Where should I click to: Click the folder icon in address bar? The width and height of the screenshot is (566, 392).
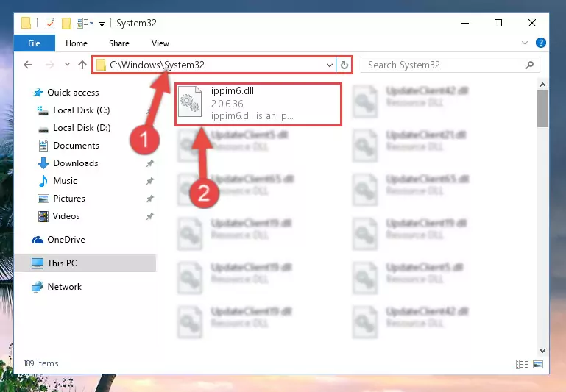pos(101,65)
